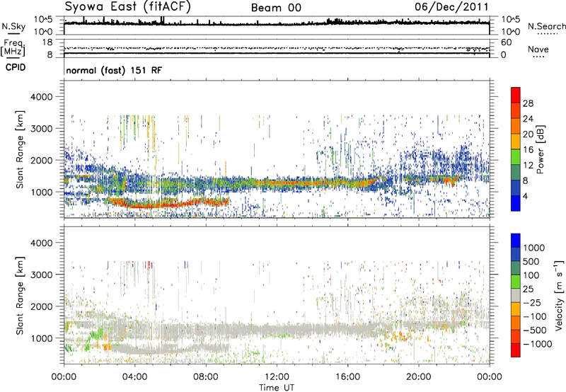Click the date '06/Dec/2011'
Viewport: 566px width, 392px height.
pos(451,6)
